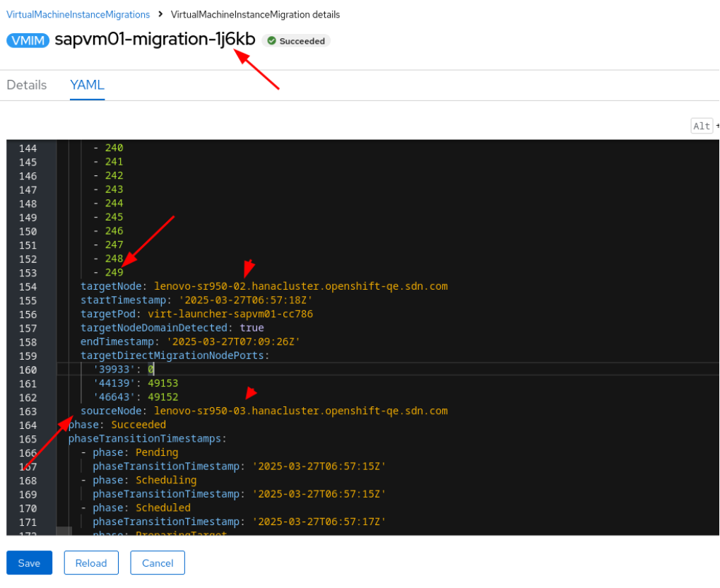The width and height of the screenshot is (720, 588).
Task: Click the '44139' port key
Action: 114,383
